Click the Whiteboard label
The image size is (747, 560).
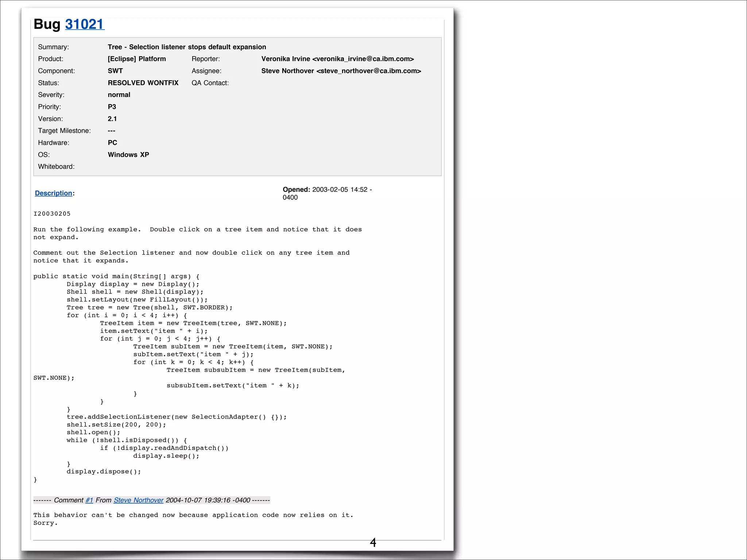pos(56,167)
